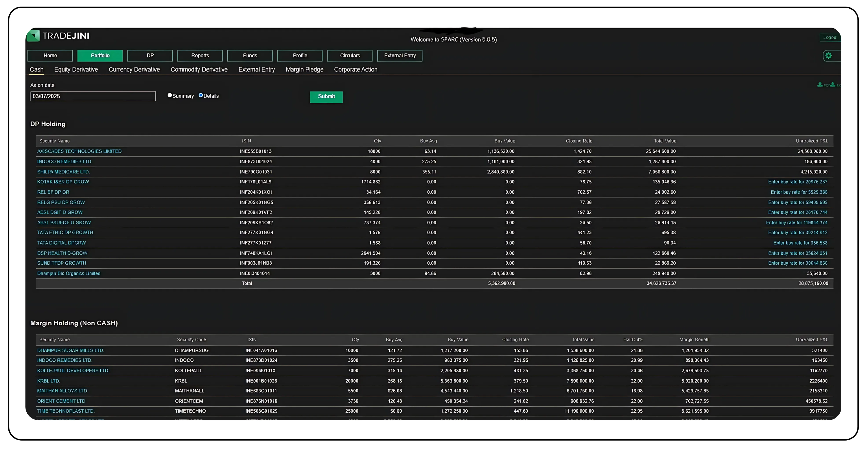Open the Home tab
This screenshot has width=868, height=450.
[50, 55]
